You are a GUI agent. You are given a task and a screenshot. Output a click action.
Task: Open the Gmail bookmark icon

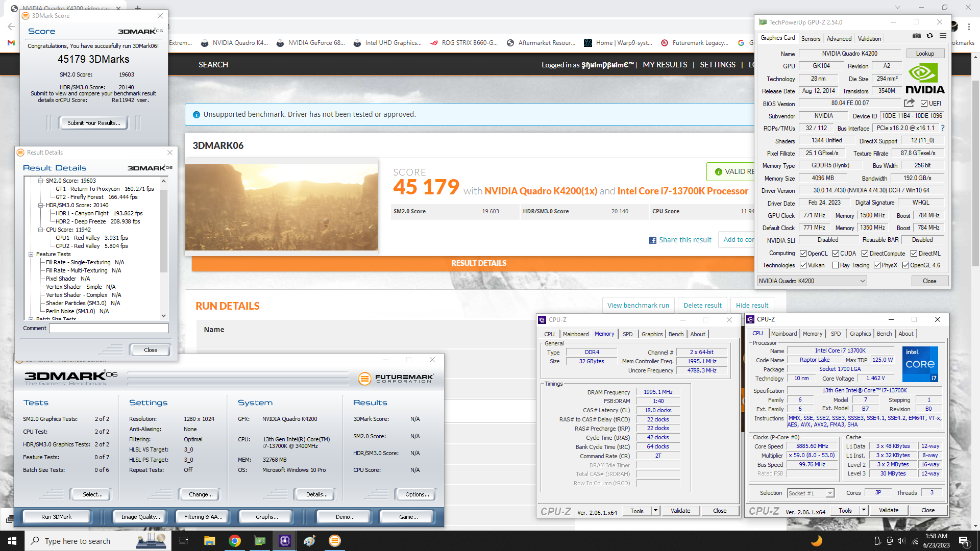pos(11,43)
